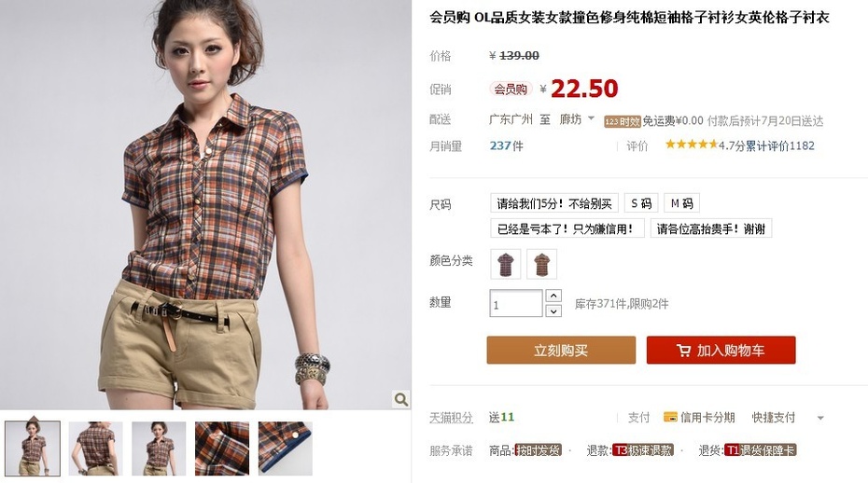The height and width of the screenshot is (483, 868).
Task: Select the S码 size option
Action: click(641, 203)
